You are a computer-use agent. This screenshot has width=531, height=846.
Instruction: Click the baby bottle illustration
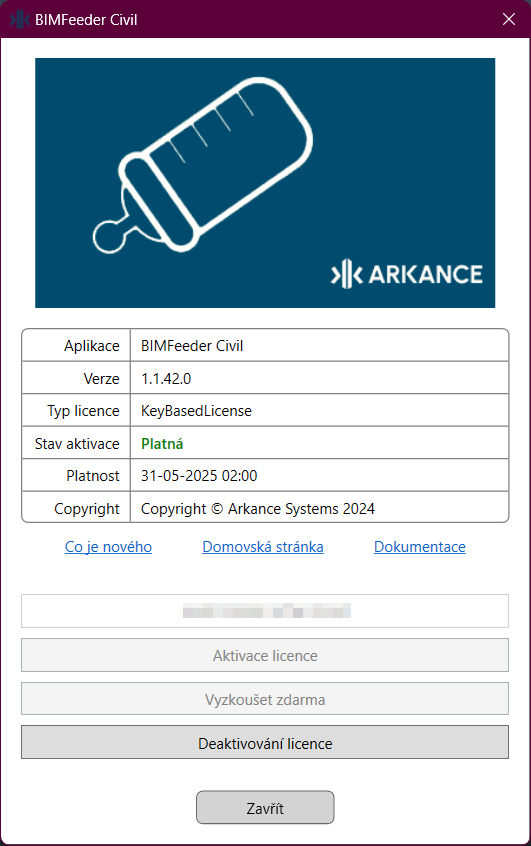203,165
